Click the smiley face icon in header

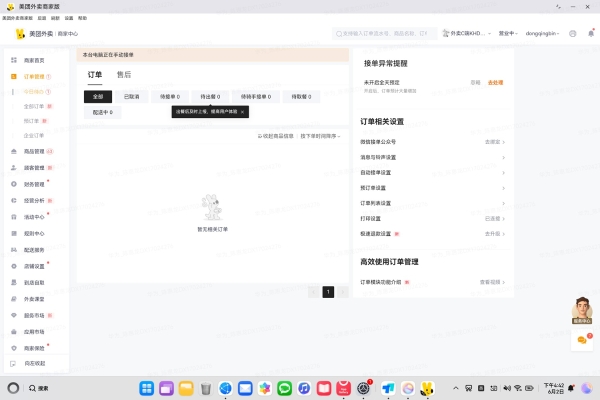coord(572,34)
